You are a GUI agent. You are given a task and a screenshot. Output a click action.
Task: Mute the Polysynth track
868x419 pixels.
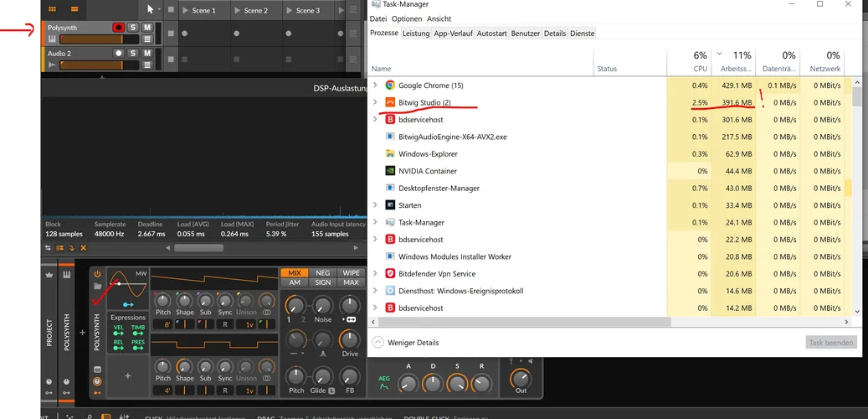tap(146, 27)
